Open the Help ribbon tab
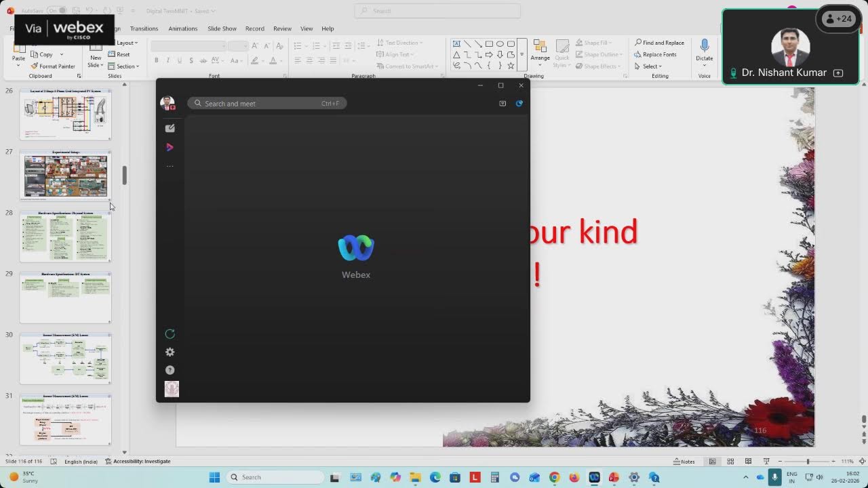 pos(328,28)
